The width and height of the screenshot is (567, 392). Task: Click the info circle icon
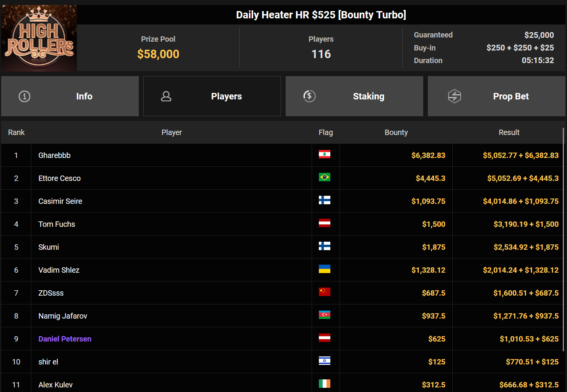[24, 96]
